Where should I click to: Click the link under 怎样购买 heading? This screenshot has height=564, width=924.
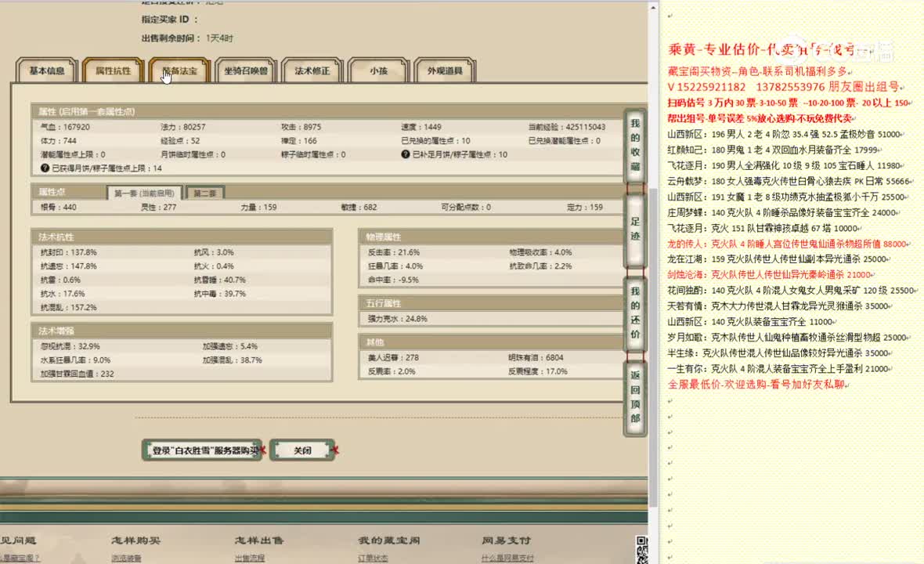[126, 558]
